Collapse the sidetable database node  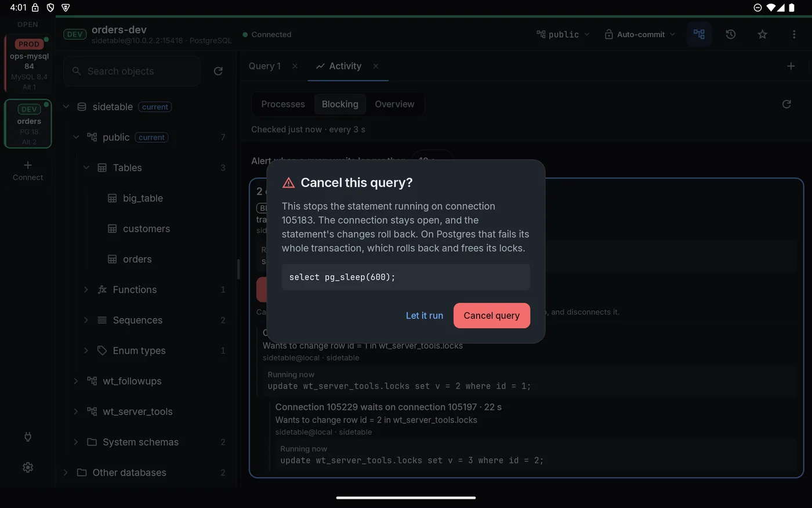pyautogui.click(x=66, y=107)
